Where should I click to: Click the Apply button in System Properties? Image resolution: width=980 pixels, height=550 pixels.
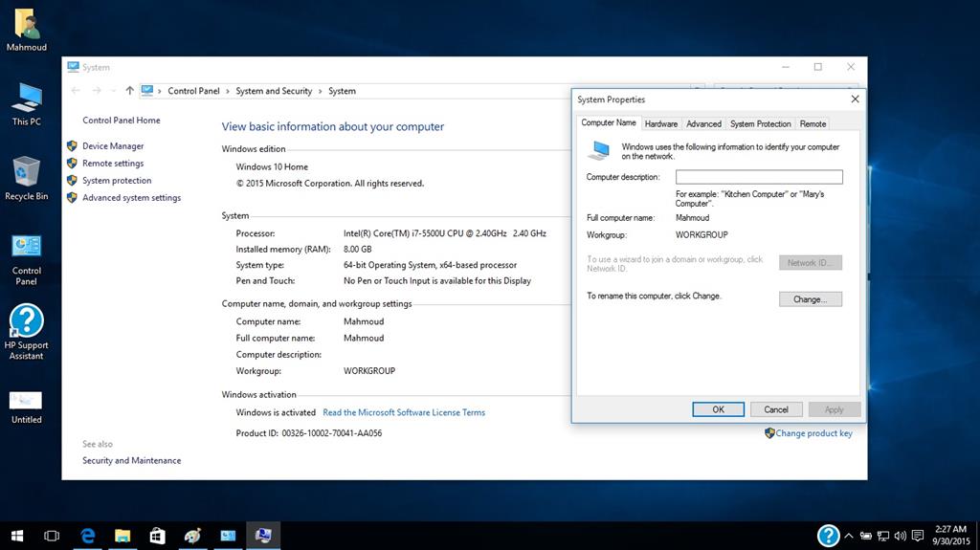[x=834, y=409]
